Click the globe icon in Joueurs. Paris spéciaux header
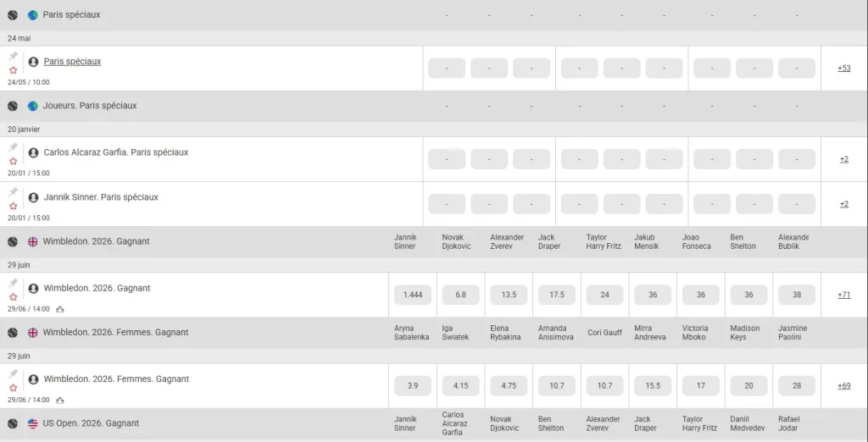The width and height of the screenshot is (868, 442). pos(33,106)
